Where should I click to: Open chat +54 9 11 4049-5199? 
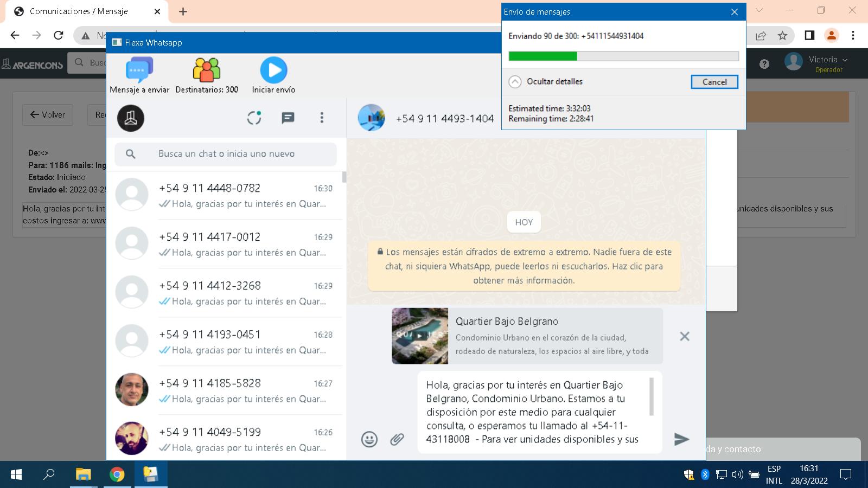point(225,438)
